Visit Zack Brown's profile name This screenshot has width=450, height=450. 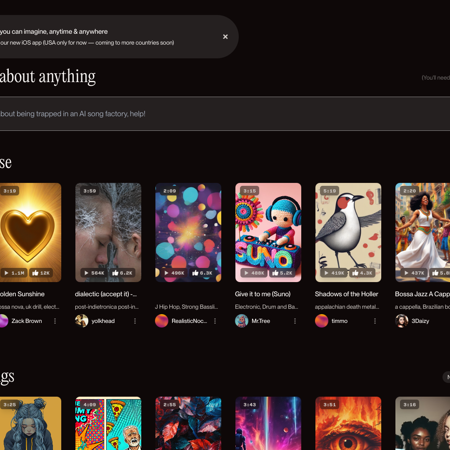point(27,321)
